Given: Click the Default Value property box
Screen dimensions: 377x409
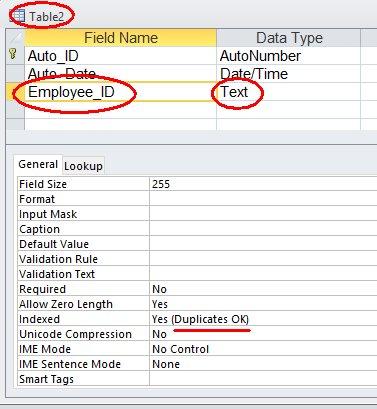Looking at the screenshot, I should [x=263, y=244].
